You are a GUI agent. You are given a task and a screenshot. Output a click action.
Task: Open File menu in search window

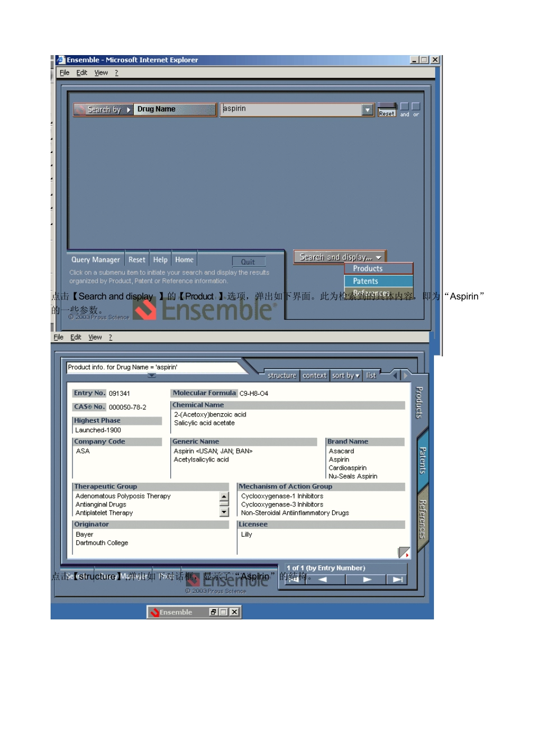point(65,73)
